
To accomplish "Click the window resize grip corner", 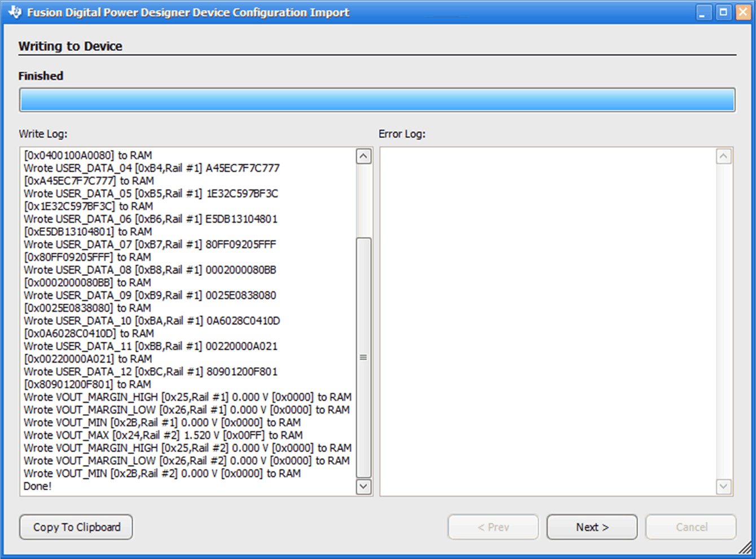I will tap(745, 547).
